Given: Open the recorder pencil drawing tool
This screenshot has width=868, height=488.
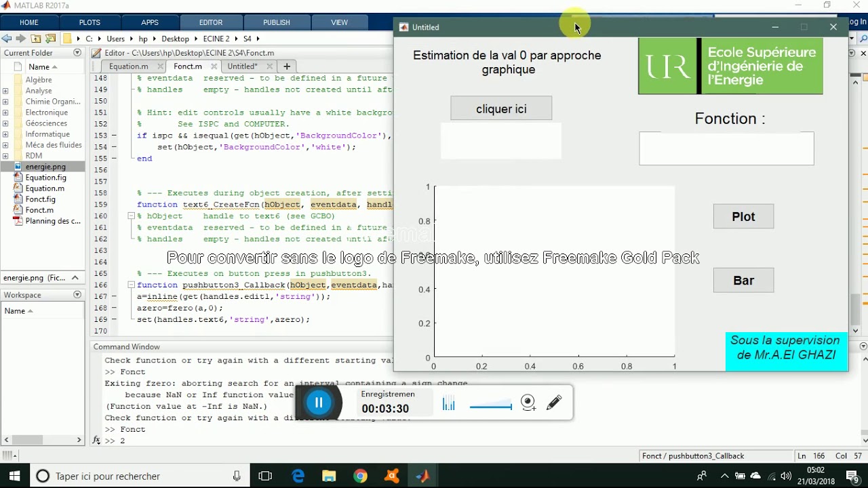Looking at the screenshot, I should point(554,403).
